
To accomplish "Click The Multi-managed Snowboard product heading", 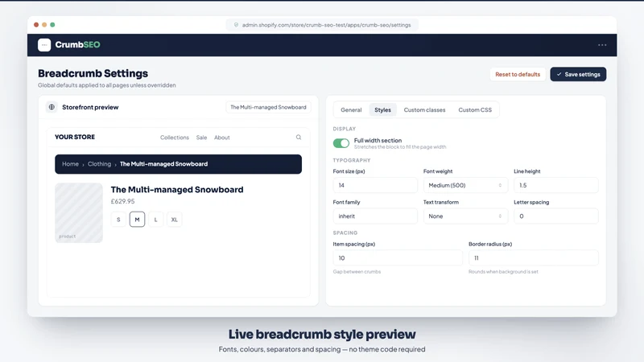I will [177, 190].
